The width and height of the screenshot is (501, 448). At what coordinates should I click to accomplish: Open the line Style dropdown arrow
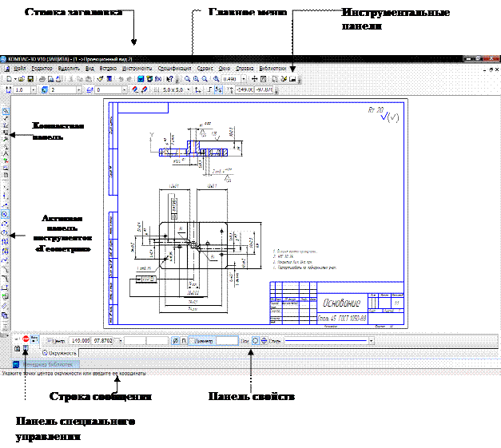(x=372, y=341)
